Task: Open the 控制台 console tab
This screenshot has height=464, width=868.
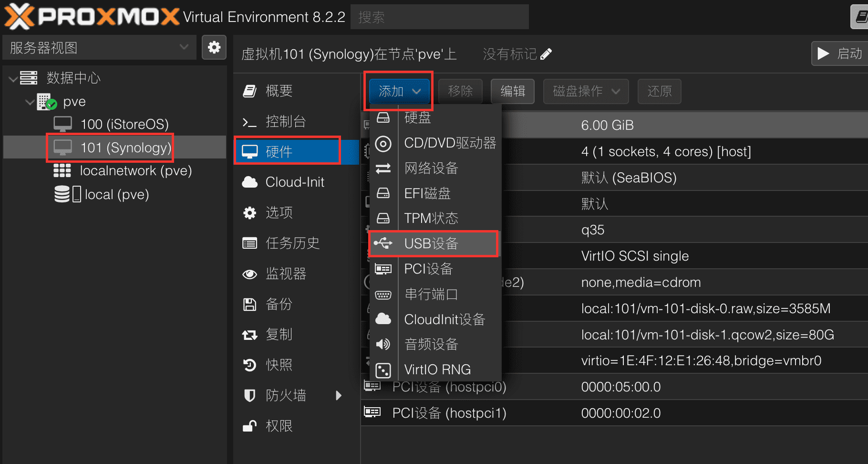Action: tap(297, 121)
